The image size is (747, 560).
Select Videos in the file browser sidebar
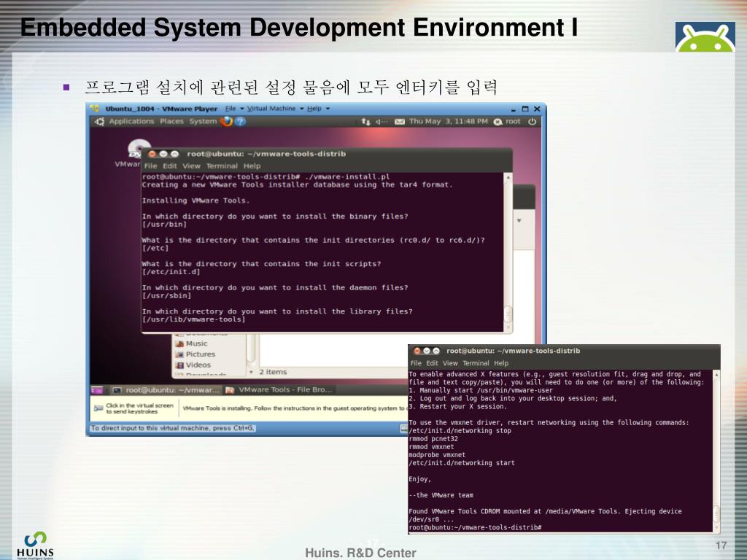(x=193, y=365)
